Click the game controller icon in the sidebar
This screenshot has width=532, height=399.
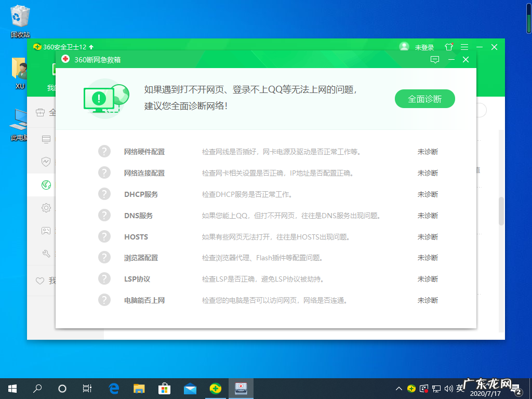[46, 231]
